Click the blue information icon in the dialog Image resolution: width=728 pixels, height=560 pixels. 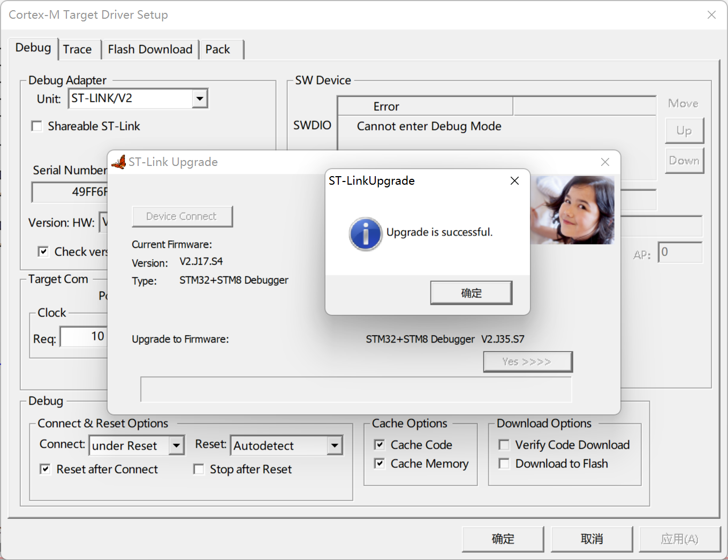tap(366, 234)
